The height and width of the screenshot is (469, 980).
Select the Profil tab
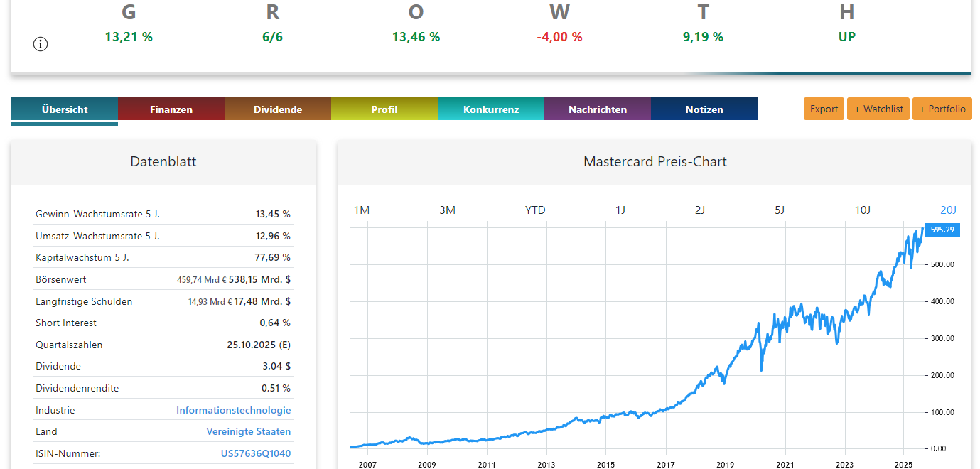[x=384, y=109]
